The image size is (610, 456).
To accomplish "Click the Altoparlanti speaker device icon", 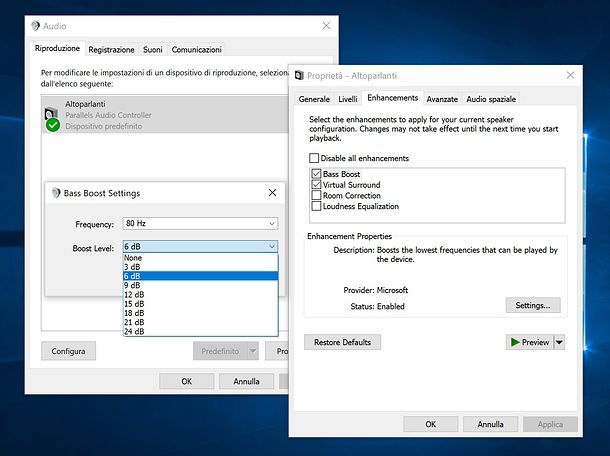I will click(x=52, y=119).
